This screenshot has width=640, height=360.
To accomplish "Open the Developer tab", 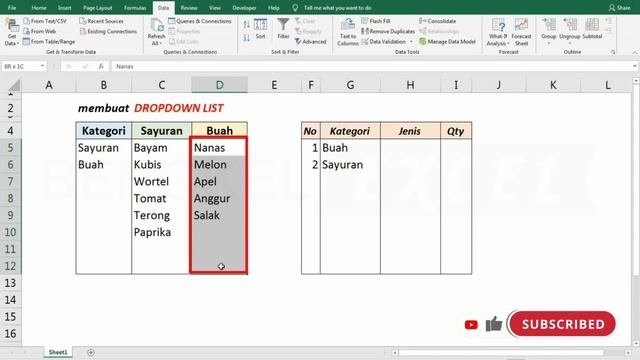I will 244,8.
